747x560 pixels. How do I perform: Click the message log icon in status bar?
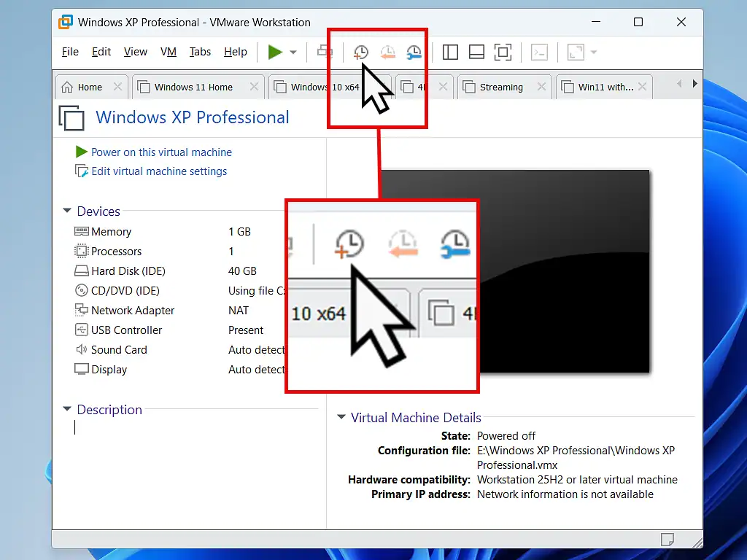point(667,540)
